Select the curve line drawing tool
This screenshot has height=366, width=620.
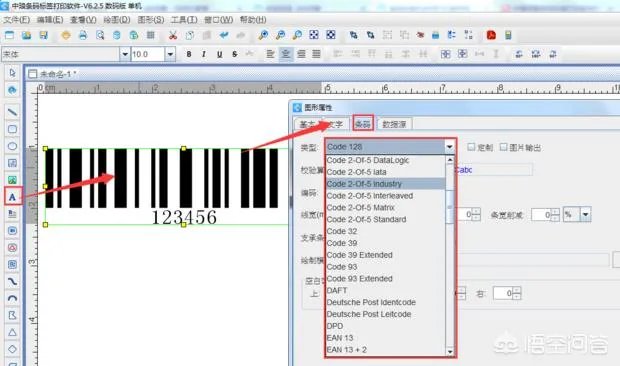[x=12, y=281]
